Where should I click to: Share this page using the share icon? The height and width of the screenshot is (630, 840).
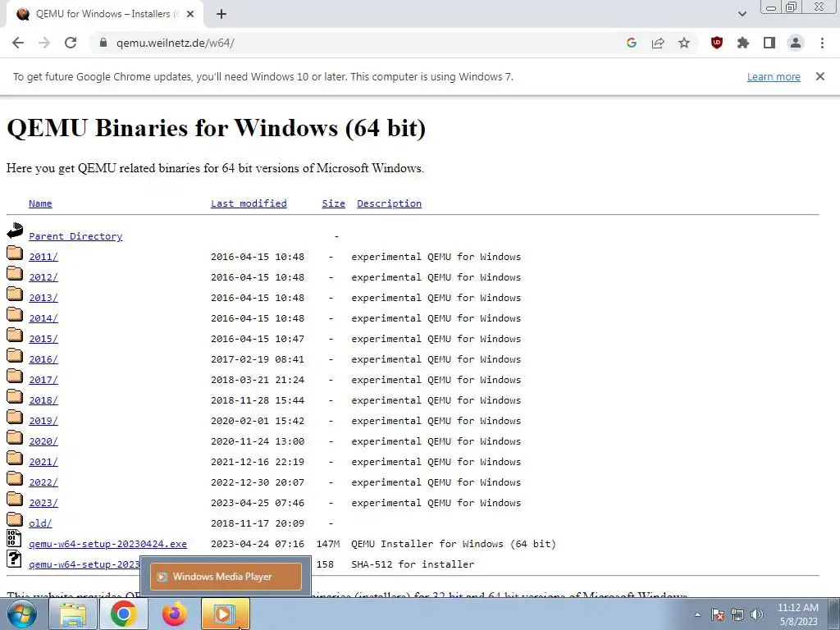pos(658,43)
